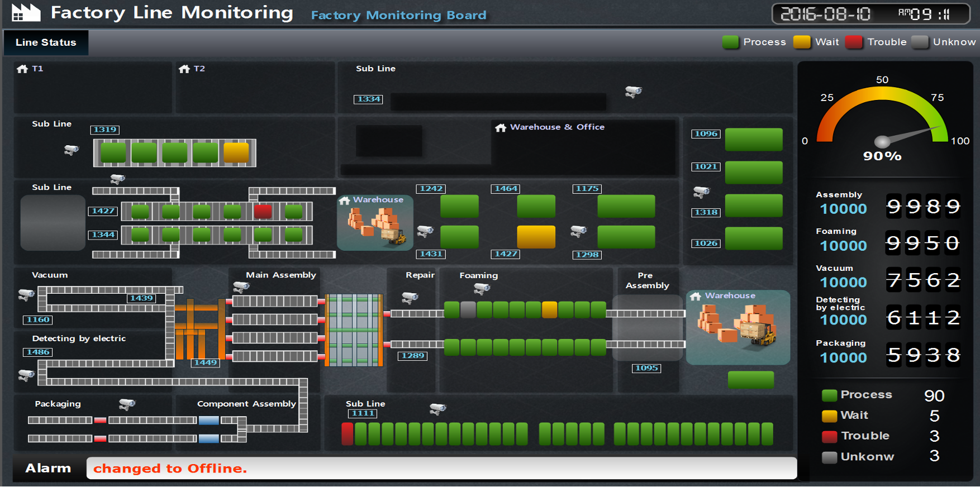
Task: Click the green block next to 1096
Action: pos(754,139)
